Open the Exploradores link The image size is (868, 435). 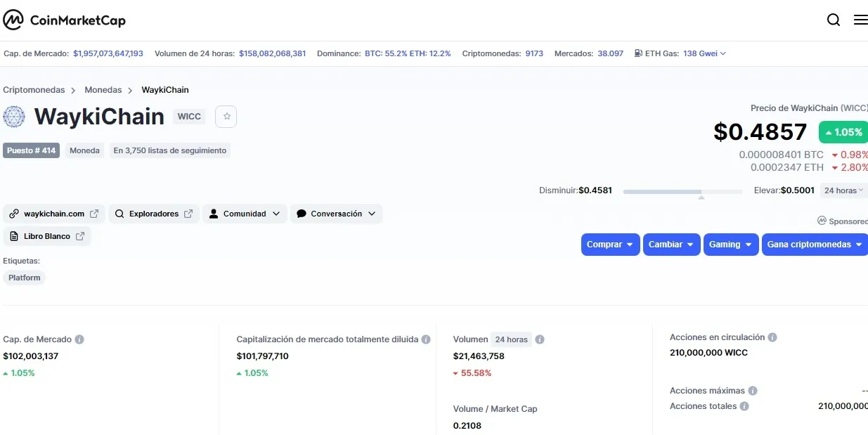[154, 214]
